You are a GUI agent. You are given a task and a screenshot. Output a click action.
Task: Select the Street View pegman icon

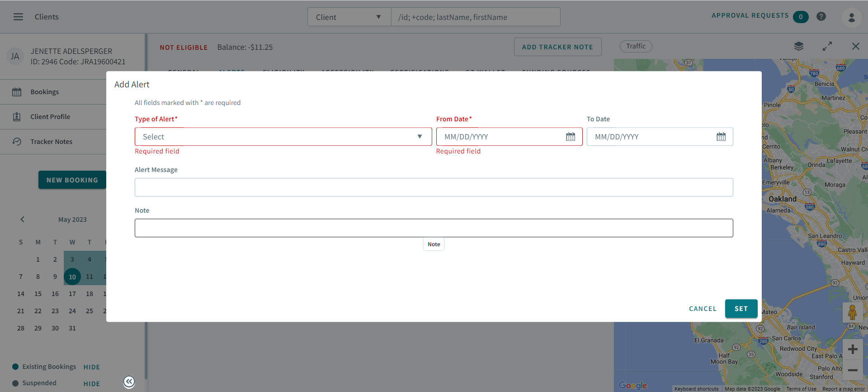click(x=852, y=312)
